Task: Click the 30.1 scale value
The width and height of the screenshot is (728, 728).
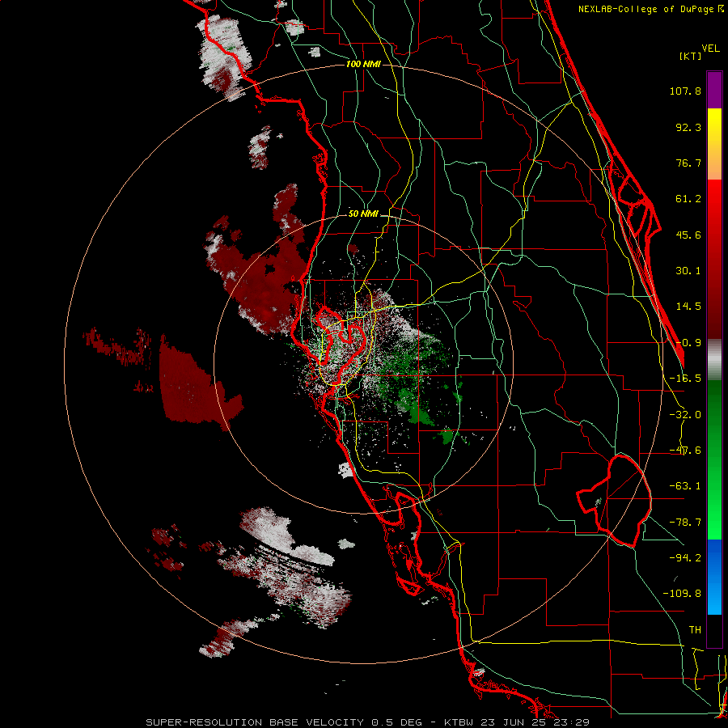Action: (688, 271)
